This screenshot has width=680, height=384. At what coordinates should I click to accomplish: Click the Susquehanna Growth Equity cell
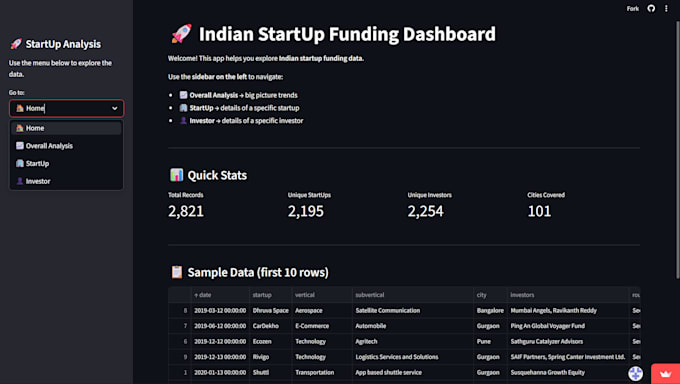click(568, 372)
